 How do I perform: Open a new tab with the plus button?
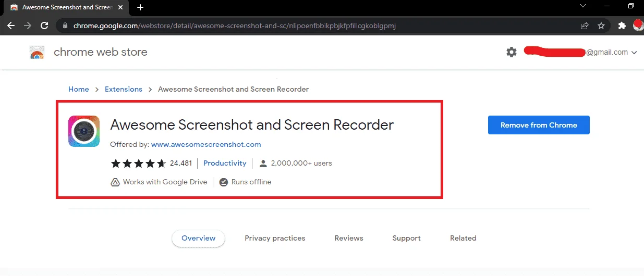[140, 7]
